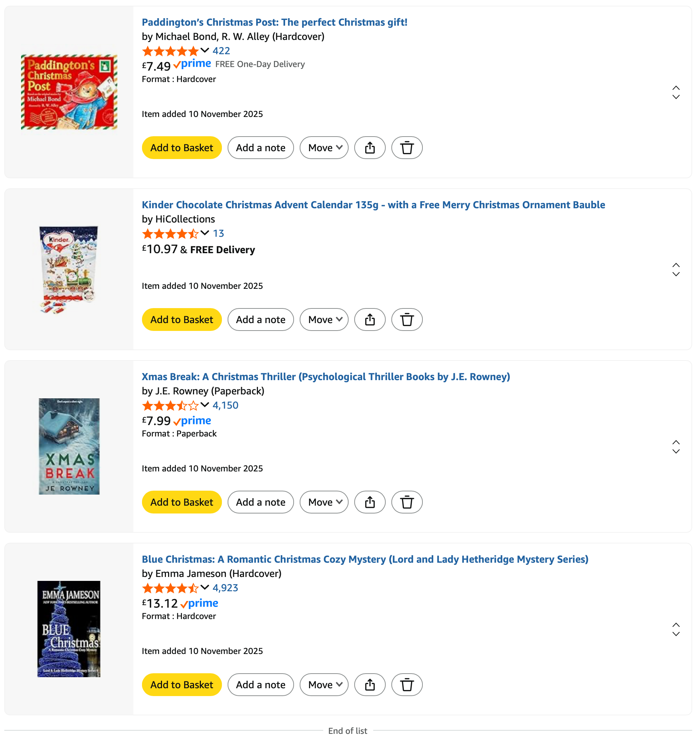This screenshot has height=741, width=700.
Task: Add Kinder Advent Calendar to Basket
Action: [x=182, y=320]
